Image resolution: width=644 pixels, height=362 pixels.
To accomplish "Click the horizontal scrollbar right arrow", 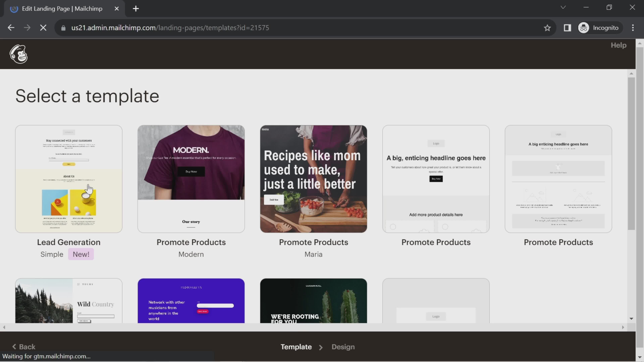I will [623, 327].
